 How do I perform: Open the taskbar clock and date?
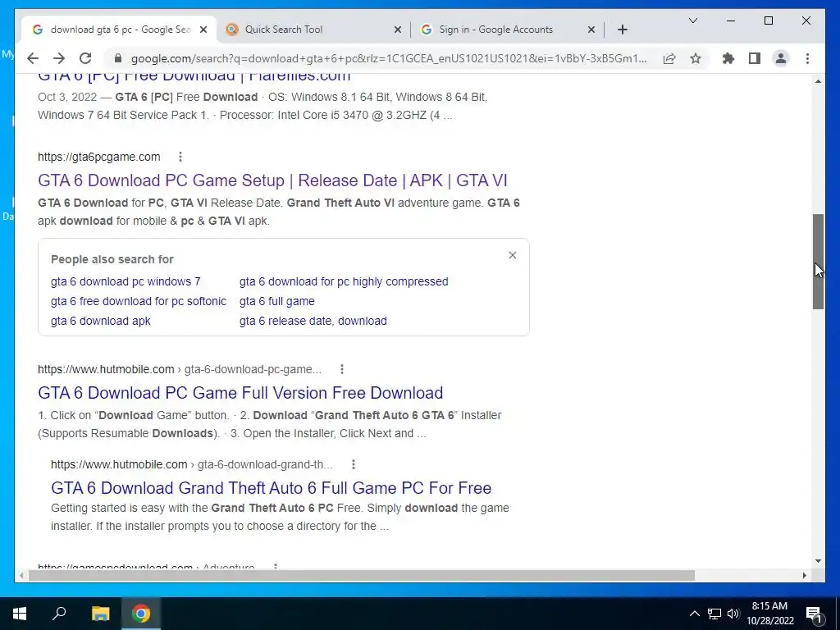click(769, 614)
